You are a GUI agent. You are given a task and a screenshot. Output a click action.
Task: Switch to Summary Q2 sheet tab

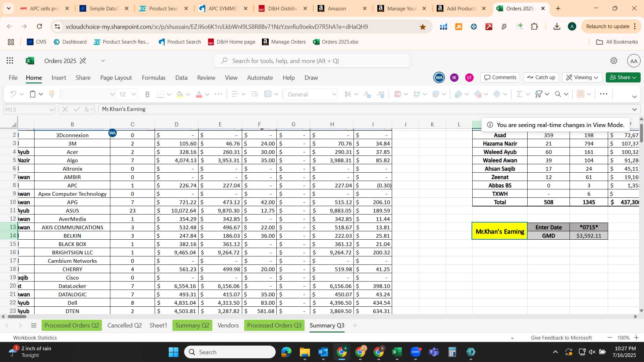click(192, 325)
